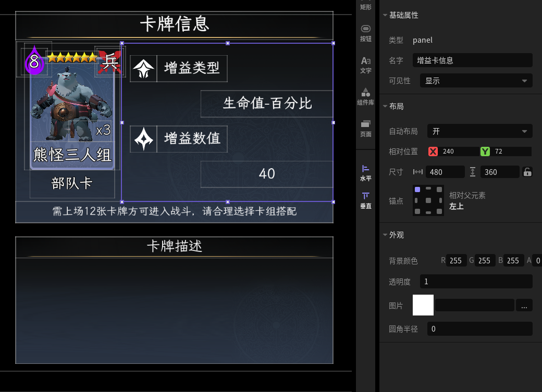Screen dimensions: 542x392
Task: Click the 增益类型 upgrade arrow icon
Action: pyautogui.click(x=143, y=68)
